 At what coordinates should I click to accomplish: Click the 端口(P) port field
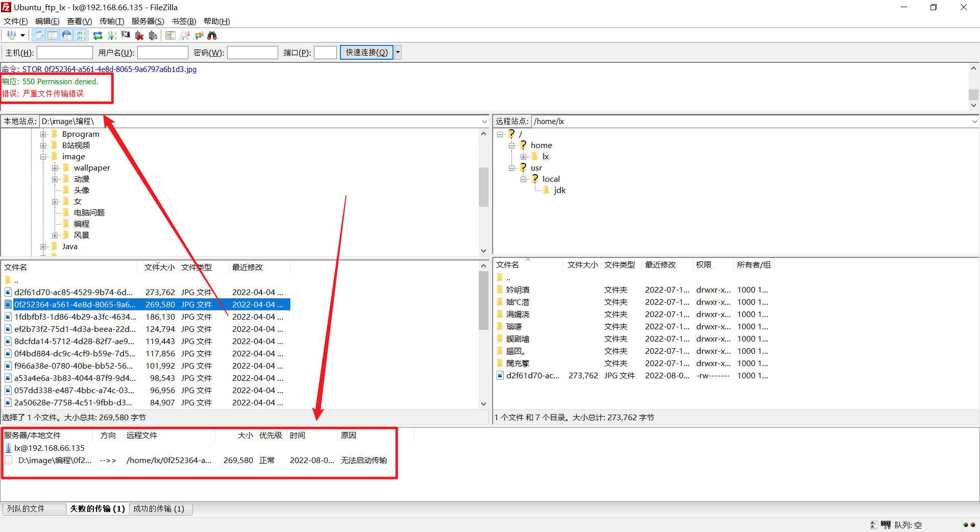(x=325, y=53)
